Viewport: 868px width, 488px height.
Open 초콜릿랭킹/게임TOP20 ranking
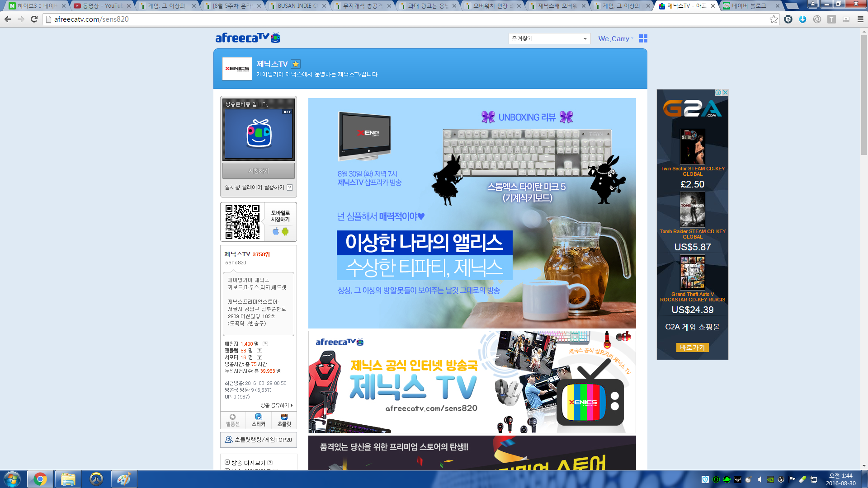pos(259,440)
